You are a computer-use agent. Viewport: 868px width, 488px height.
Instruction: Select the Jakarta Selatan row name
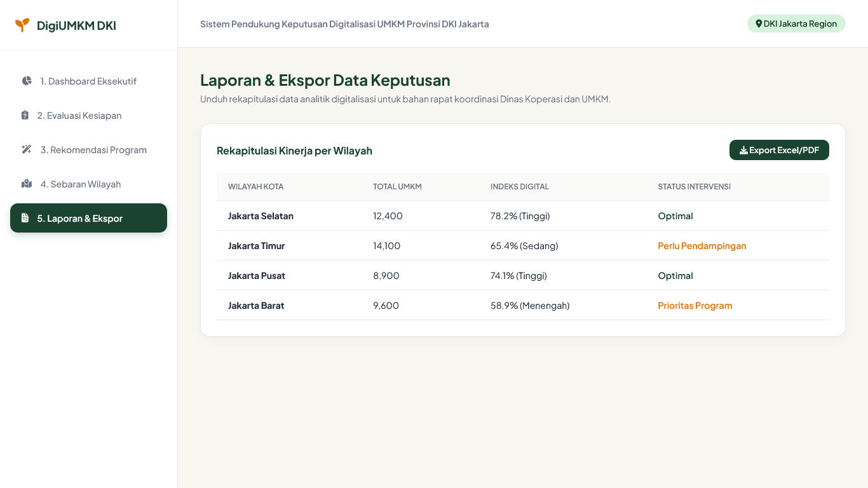261,216
